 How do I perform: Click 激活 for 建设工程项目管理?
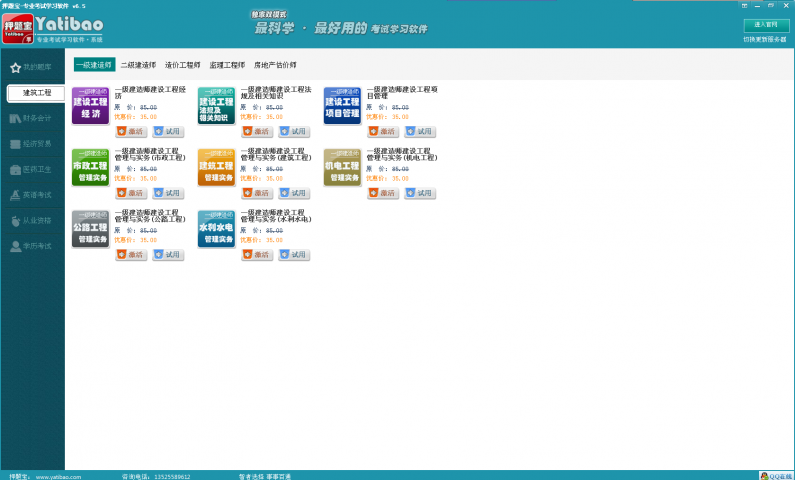click(383, 131)
